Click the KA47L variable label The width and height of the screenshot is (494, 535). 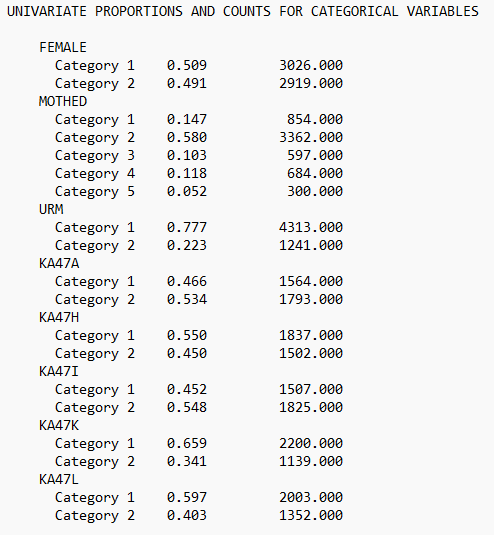pyautogui.click(x=59, y=479)
